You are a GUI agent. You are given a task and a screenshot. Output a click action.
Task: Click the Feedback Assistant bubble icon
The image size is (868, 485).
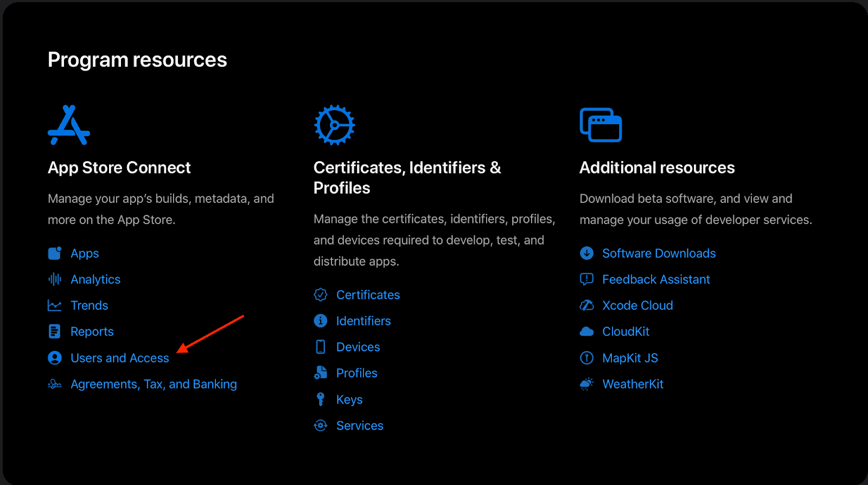click(x=586, y=279)
